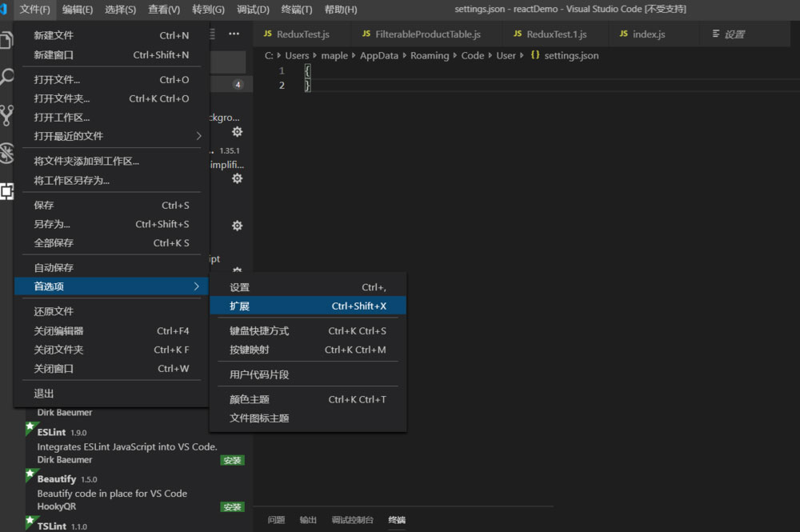800x532 pixels.
Task: Open the Extensions view icon
Action: (8, 192)
